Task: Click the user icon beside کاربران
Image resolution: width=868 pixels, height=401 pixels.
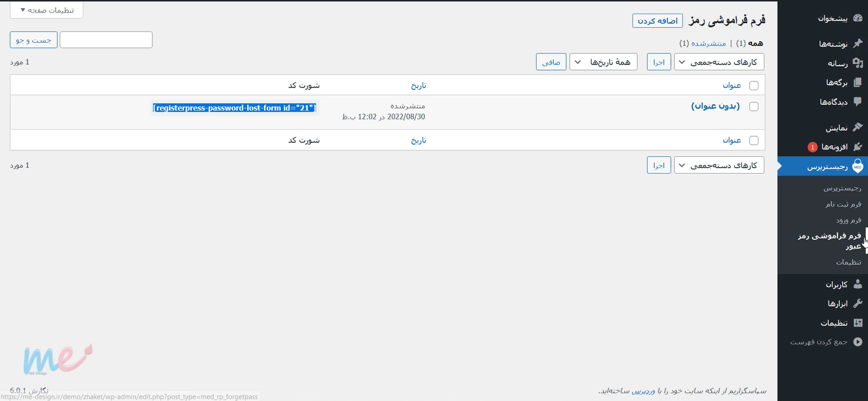Action: point(858,284)
